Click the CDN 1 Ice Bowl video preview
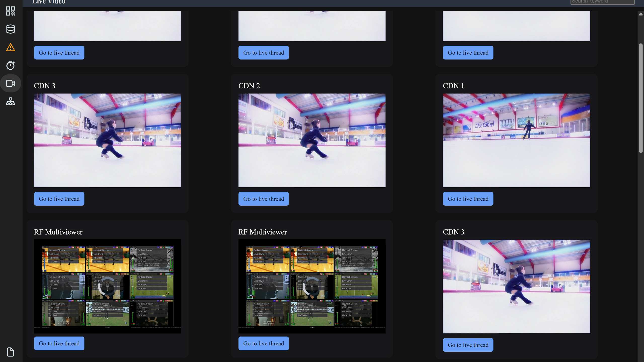 click(x=516, y=140)
